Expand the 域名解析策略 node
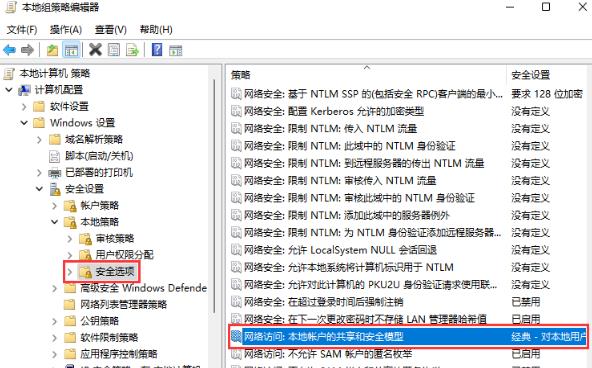 (x=39, y=140)
